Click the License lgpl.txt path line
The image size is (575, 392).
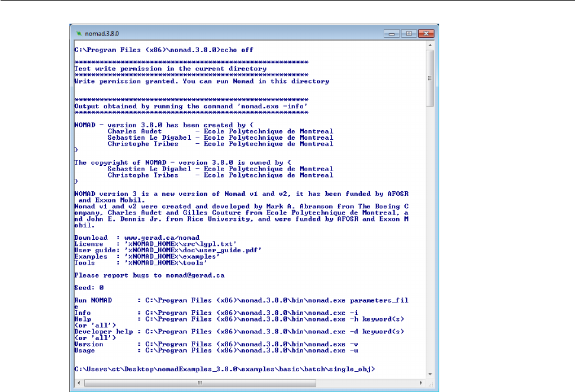coord(156,244)
